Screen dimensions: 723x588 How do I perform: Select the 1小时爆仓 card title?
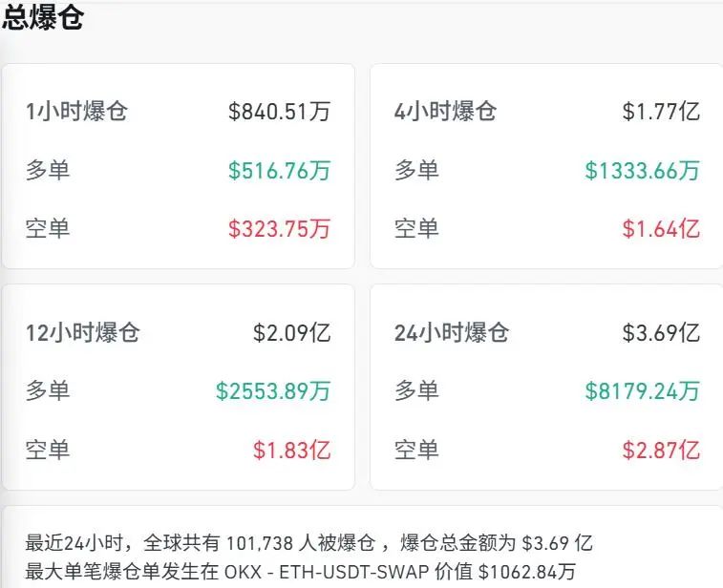(76, 112)
